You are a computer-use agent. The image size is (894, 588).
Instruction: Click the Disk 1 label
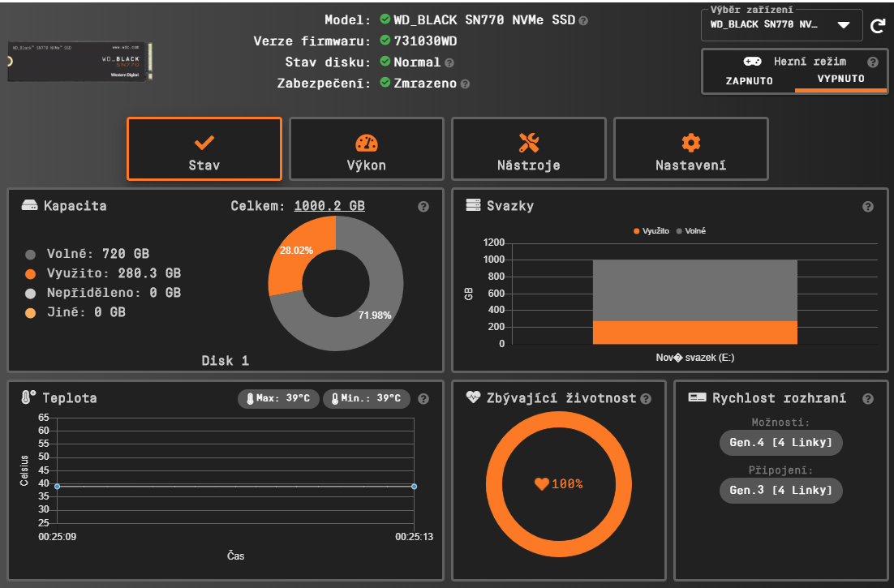[226, 361]
